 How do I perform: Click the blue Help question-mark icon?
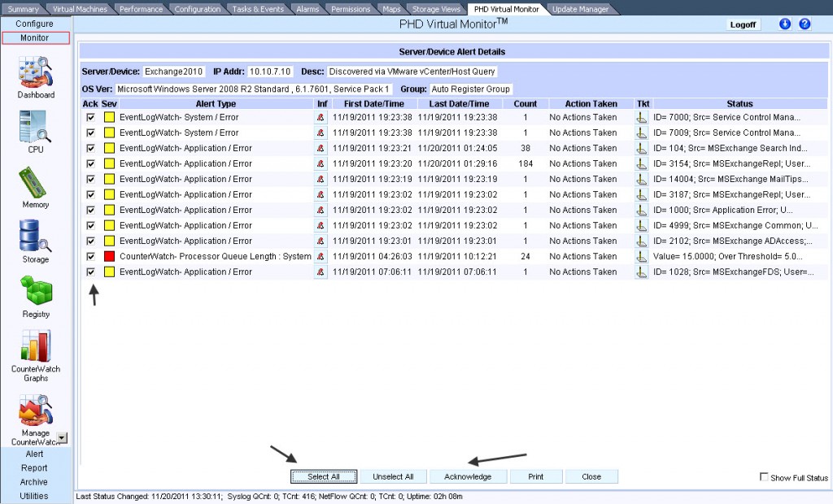(803, 24)
